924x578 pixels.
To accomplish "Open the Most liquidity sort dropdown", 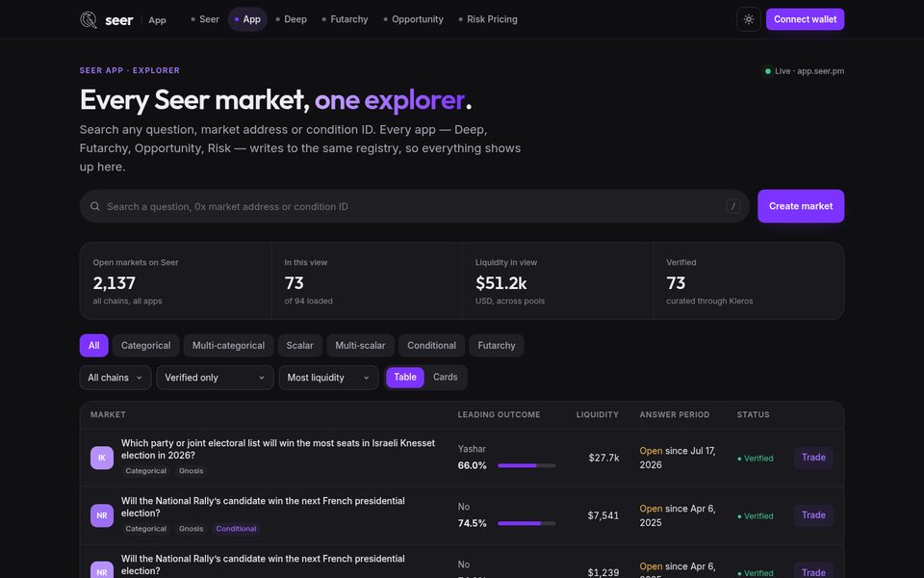I will coord(329,378).
